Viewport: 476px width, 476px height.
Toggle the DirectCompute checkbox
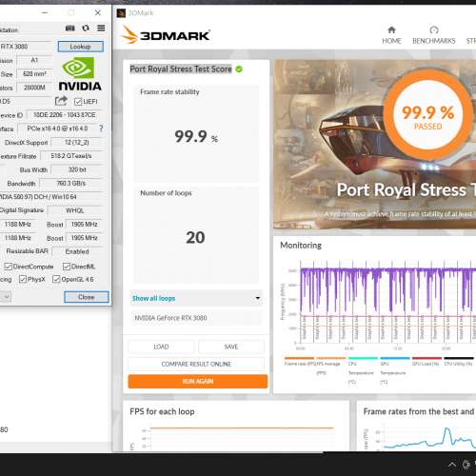9,267
